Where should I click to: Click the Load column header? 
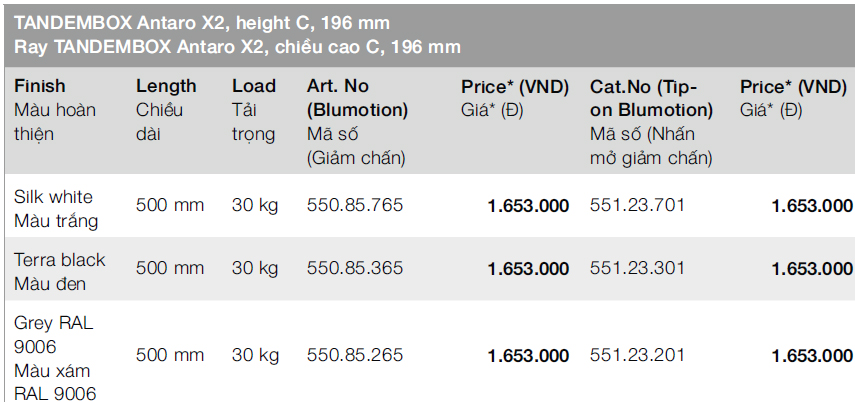pyautogui.click(x=254, y=86)
